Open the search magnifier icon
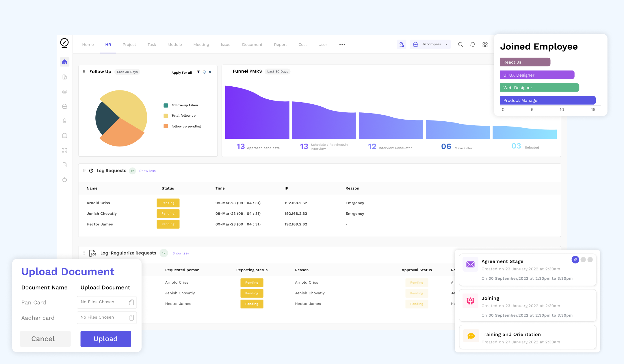This screenshot has height=364, width=624. pos(460,44)
